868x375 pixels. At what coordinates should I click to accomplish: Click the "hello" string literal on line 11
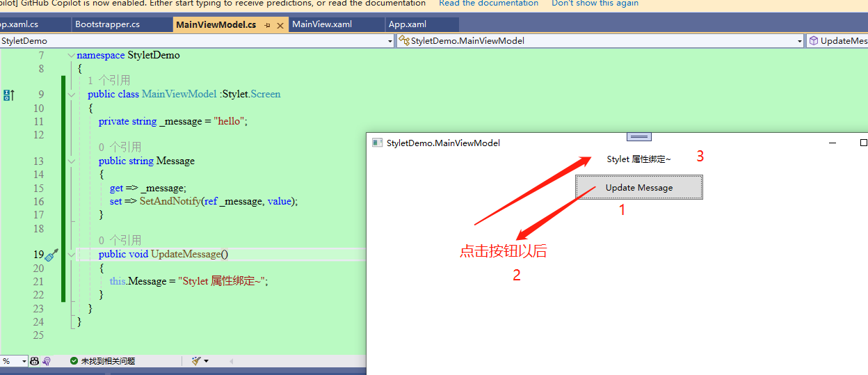click(x=230, y=121)
